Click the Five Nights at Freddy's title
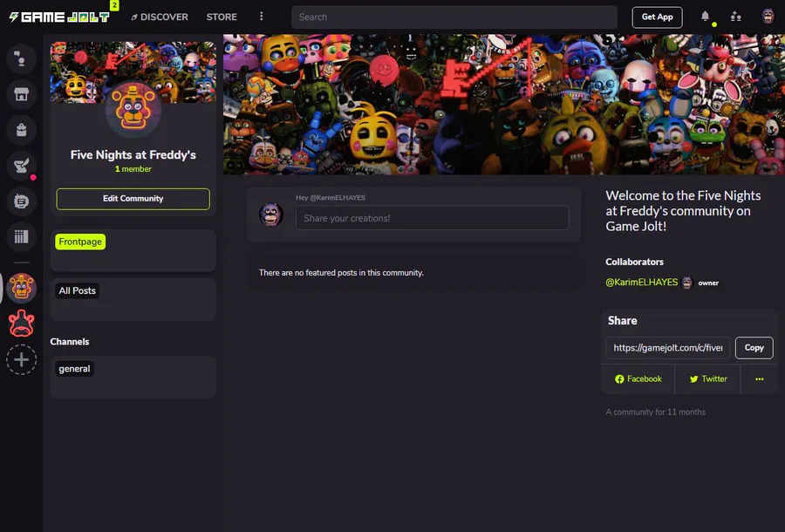Image resolution: width=785 pixels, height=532 pixels. pos(133,154)
